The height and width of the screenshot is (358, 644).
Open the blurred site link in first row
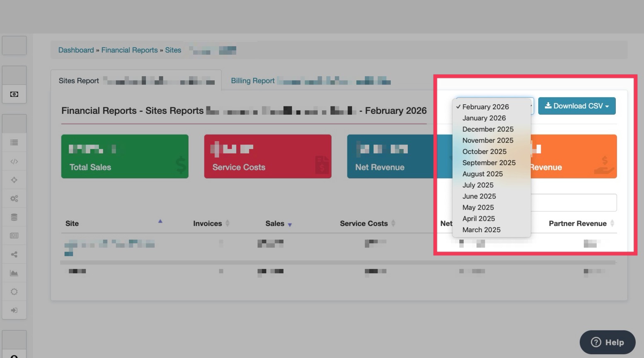(109, 247)
